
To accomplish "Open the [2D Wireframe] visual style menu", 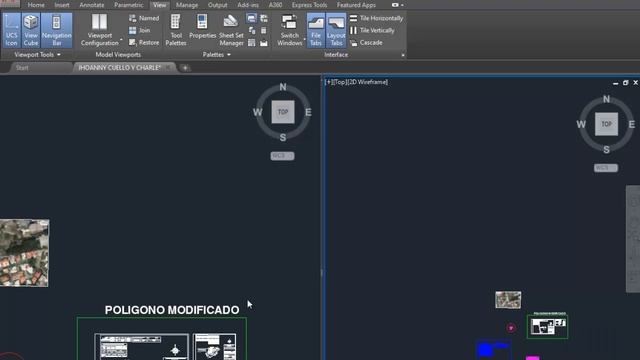I will (367, 82).
